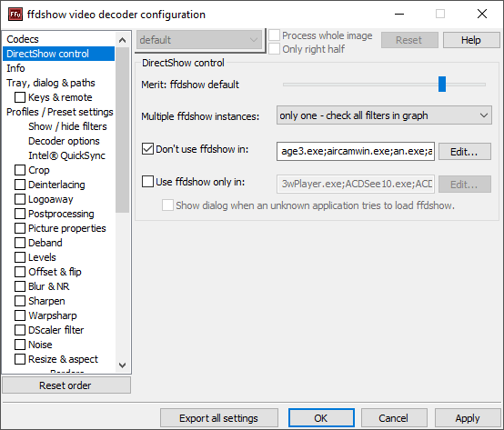The width and height of the screenshot is (504, 430).
Task: Click the Help button
Action: click(471, 40)
